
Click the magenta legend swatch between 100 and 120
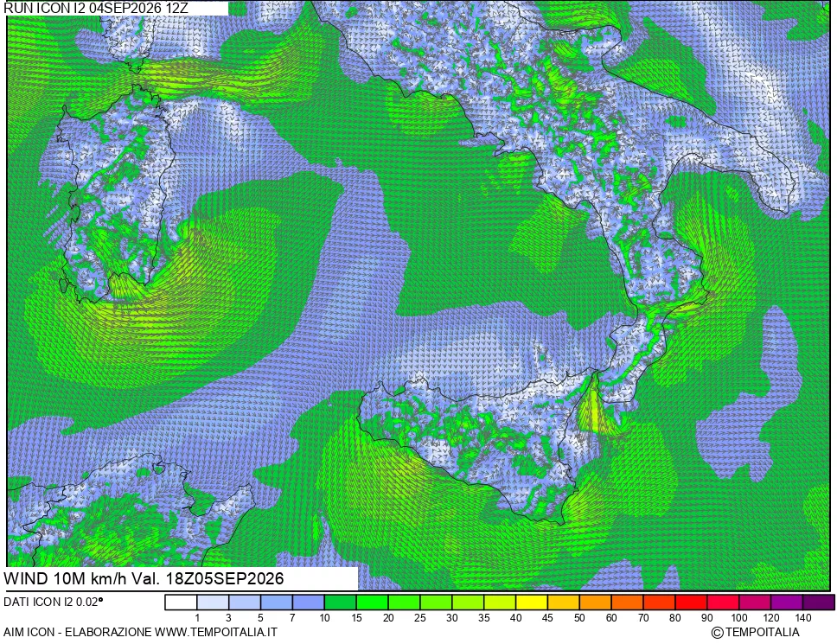pyautogui.click(x=755, y=603)
